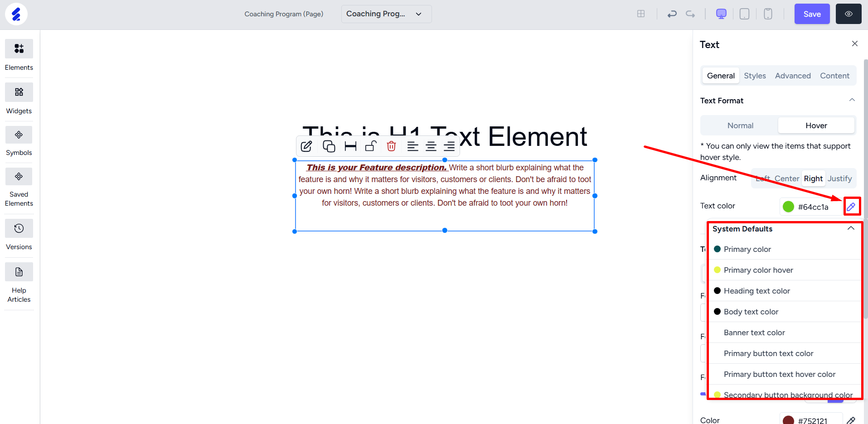Image resolution: width=868 pixels, height=424 pixels.
Task: Open the Versions history icon
Action: [x=19, y=228]
